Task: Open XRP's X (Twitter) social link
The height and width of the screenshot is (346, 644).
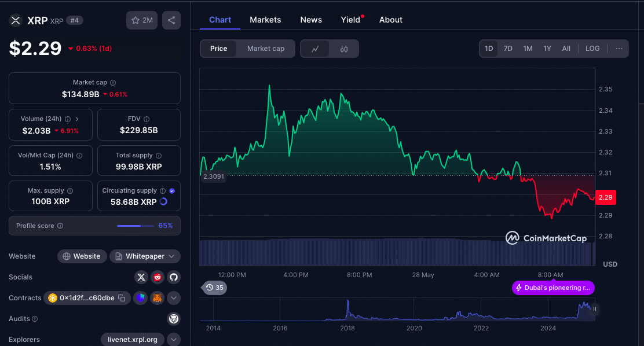Action: 141,277
